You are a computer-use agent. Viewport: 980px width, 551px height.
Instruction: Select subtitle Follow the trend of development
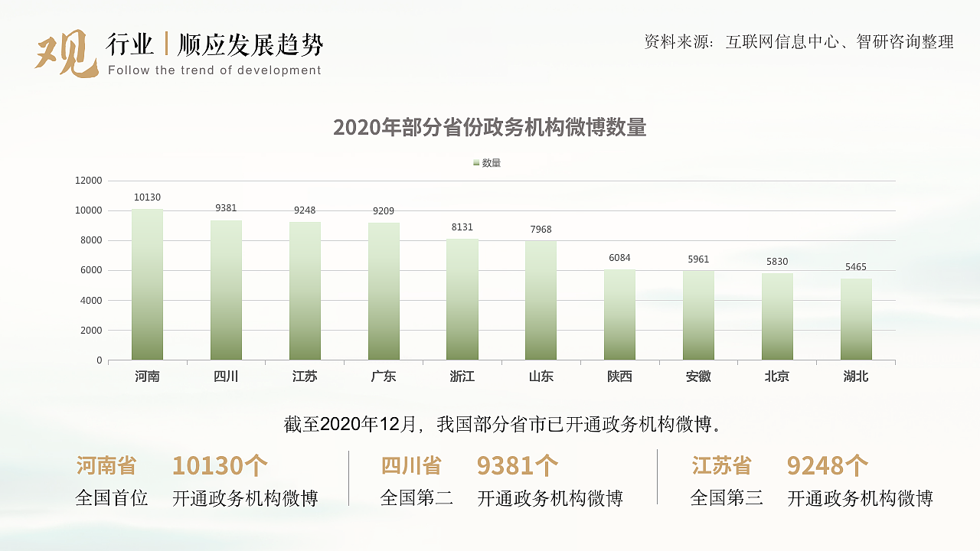(x=215, y=70)
